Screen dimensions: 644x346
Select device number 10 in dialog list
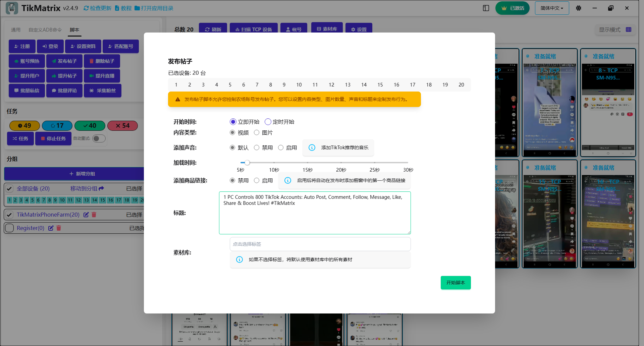coord(299,85)
